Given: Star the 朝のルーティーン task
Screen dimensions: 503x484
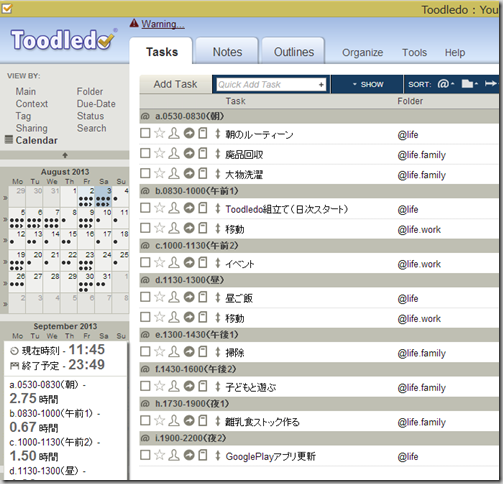Looking at the screenshot, I should 160,133.
